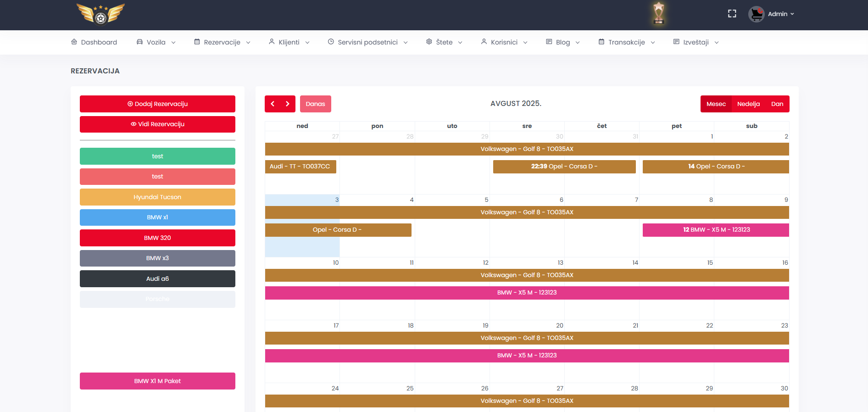This screenshot has width=868, height=412.
Task: Expand the Rezervacije dropdown menu
Action: pyautogui.click(x=222, y=42)
